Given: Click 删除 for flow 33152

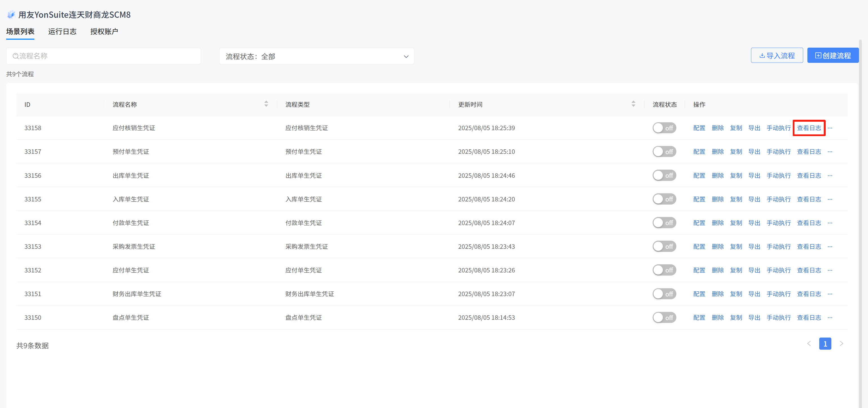Looking at the screenshot, I should click(718, 270).
